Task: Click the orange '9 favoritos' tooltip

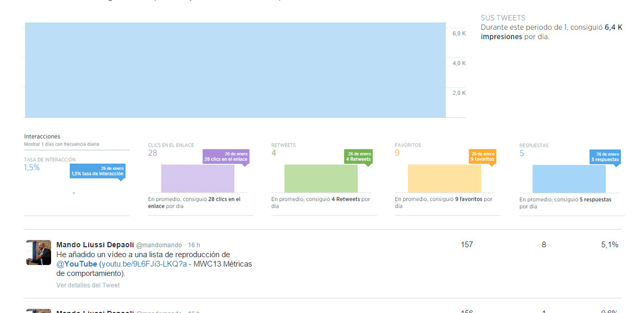Action: tap(482, 156)
